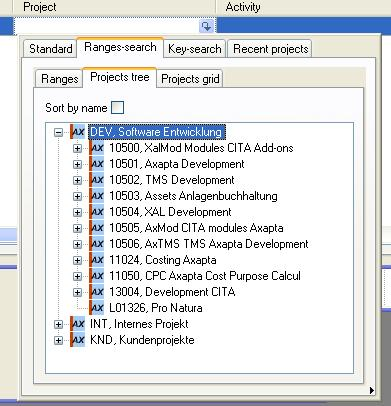Switch to the Standard tab
The image size is (391, 406).
(x=51, y=49)
